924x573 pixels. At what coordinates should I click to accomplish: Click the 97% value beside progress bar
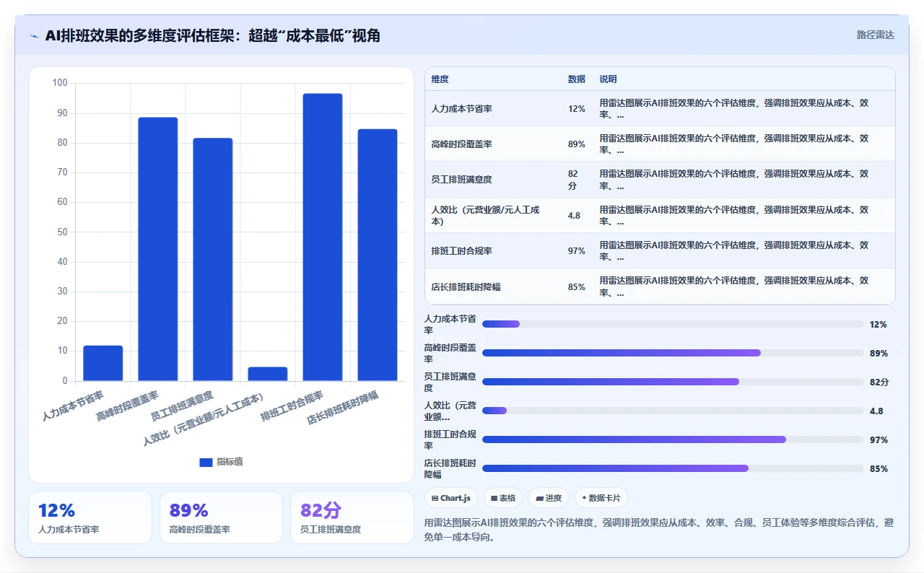(879, 440)
